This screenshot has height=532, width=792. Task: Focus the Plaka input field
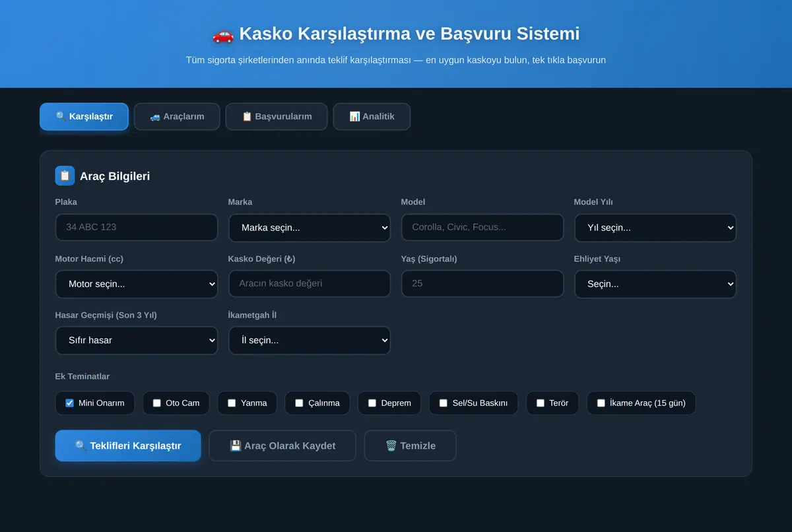pyautogui.click(x=137, y=227)
